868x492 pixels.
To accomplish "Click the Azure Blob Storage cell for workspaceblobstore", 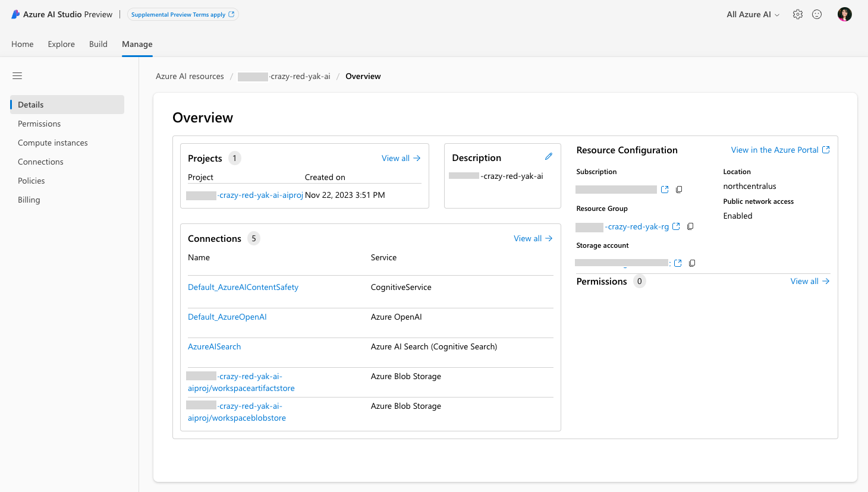I will pyautogui.click(x=406, y=406).
